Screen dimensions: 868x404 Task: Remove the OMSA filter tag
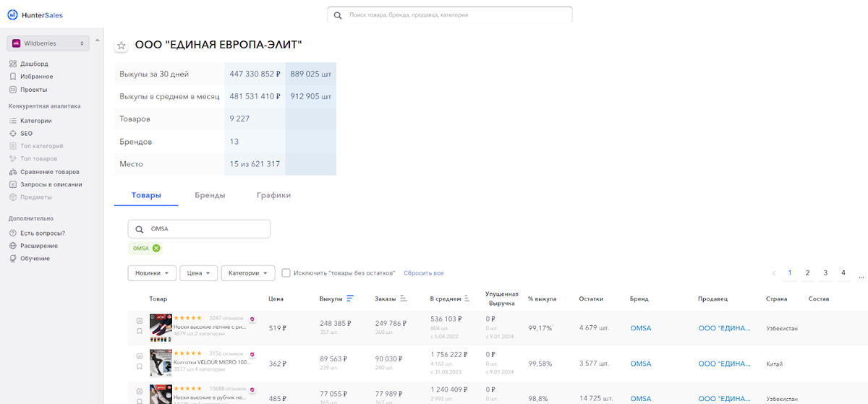156,248
